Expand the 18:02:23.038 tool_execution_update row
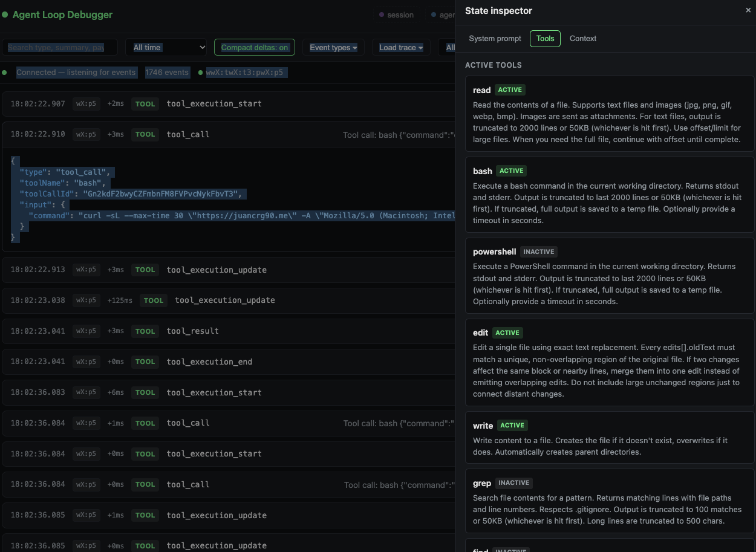756x552 pixels. (x=229, y=300)
